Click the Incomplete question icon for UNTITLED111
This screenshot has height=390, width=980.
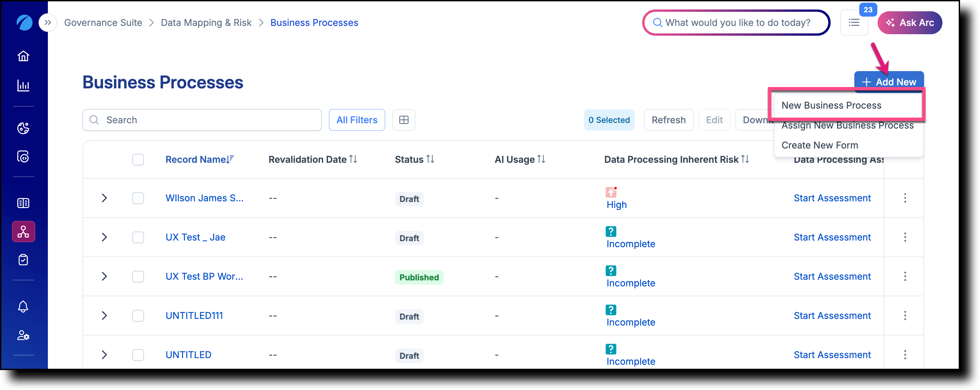point(611,310)
